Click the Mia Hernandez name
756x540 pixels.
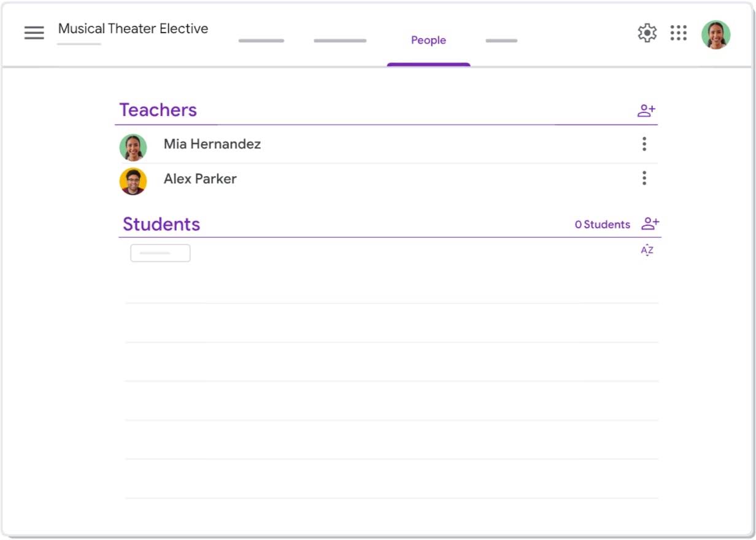click(x=212, y=144)
